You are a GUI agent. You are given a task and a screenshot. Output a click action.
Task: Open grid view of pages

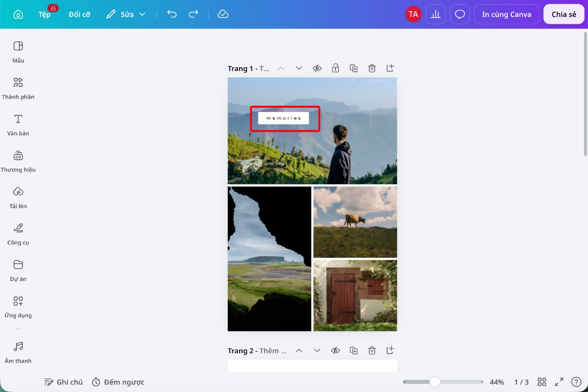(542, 382)
